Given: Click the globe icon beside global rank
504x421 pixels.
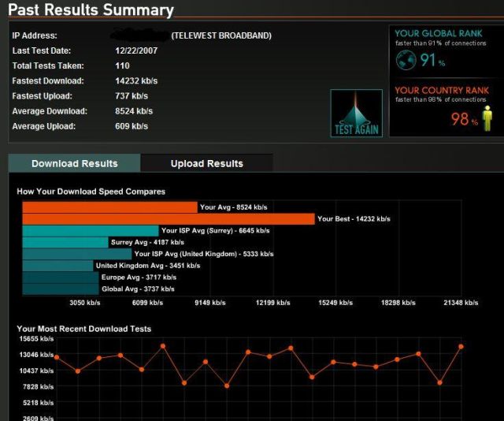Looking at the screenshot, I should pyautogui.click(x=406, y=61).
